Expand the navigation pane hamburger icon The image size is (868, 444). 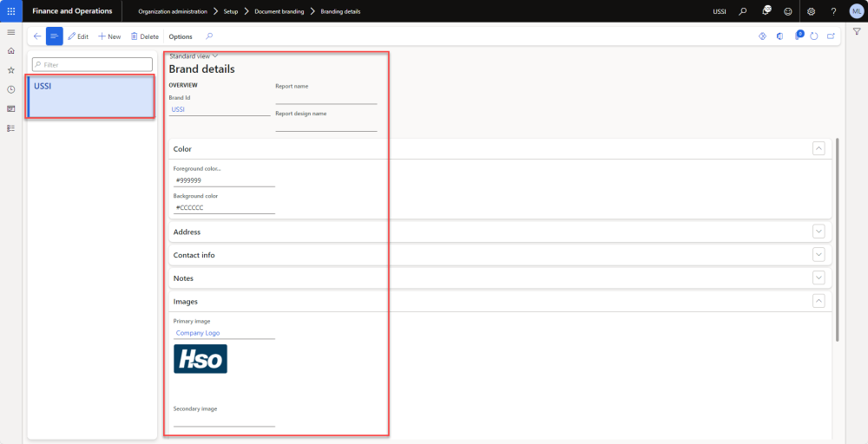click(x=10, y=32)
